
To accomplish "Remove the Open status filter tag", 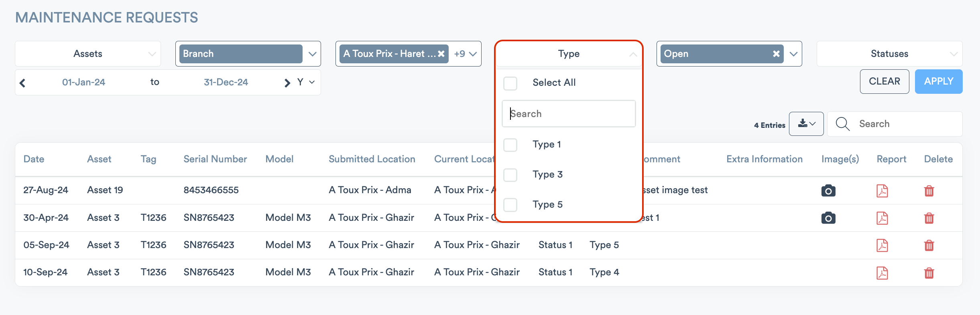I will (776, 54).
